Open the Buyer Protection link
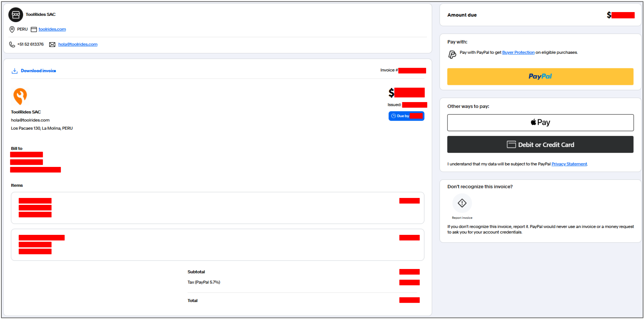The height and width of the screenshot is (319, 644). point(518,52)
